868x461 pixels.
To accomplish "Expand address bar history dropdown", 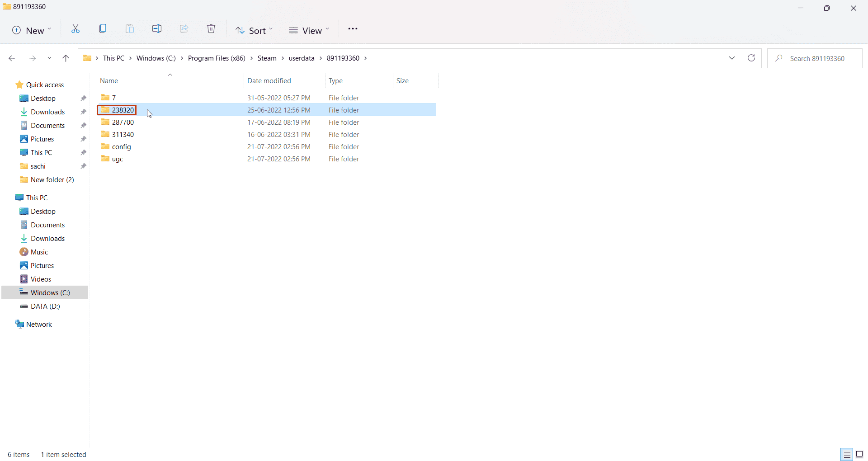I will [x=732, y=58].
